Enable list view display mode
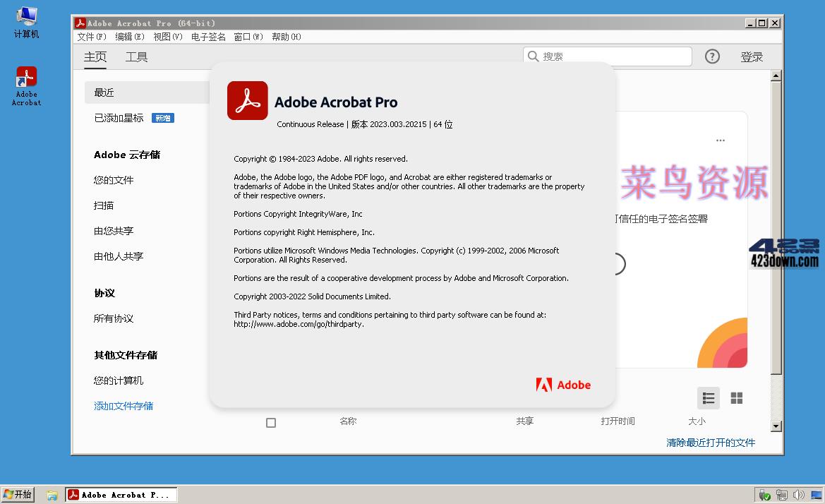Viewport: 825px width, 504px height. [x=708, y=398]
